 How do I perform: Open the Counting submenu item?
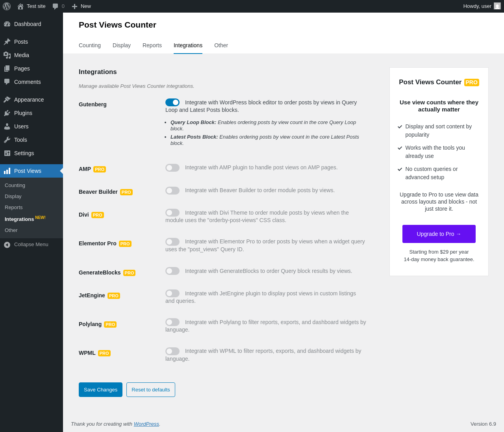(x=15, y=185)
